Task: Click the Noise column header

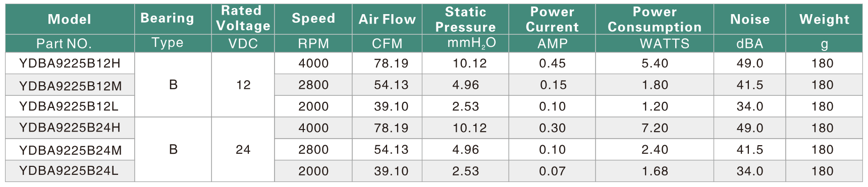Action: pyautogui.click(x=750, y=19)
